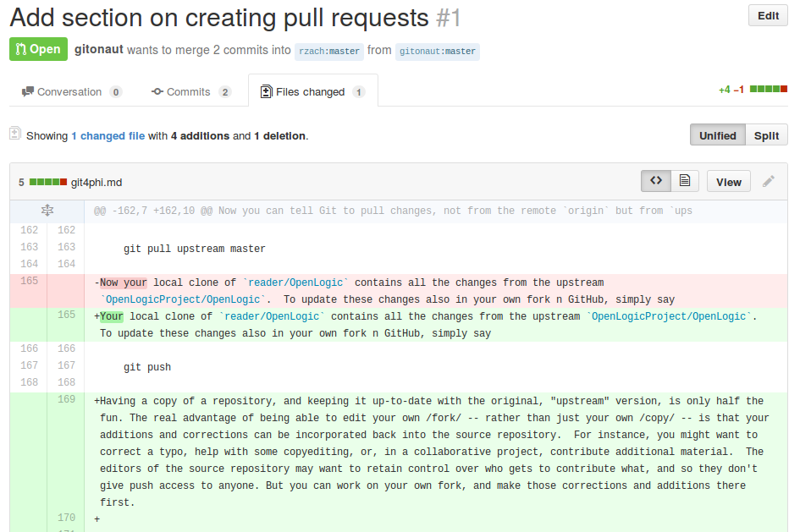Click the 'git push' code line
The width and height of the screenshot is (800, 532).
(x=147, y=367)
